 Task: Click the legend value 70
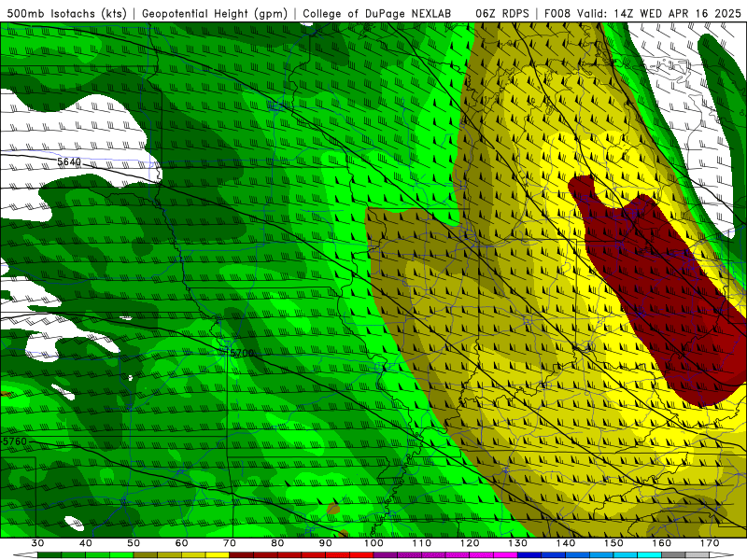tap(230, 543)
